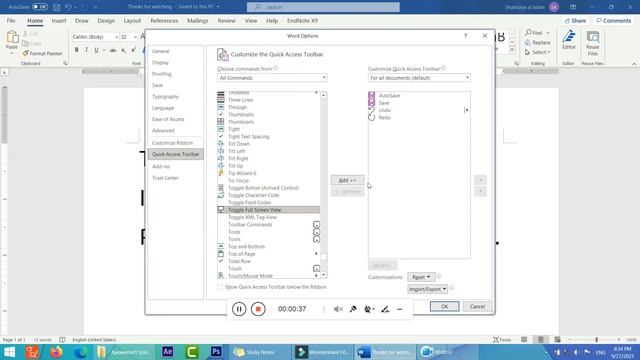Toggle the AutoSave switch
640x360 pixels.
point(40,7)
